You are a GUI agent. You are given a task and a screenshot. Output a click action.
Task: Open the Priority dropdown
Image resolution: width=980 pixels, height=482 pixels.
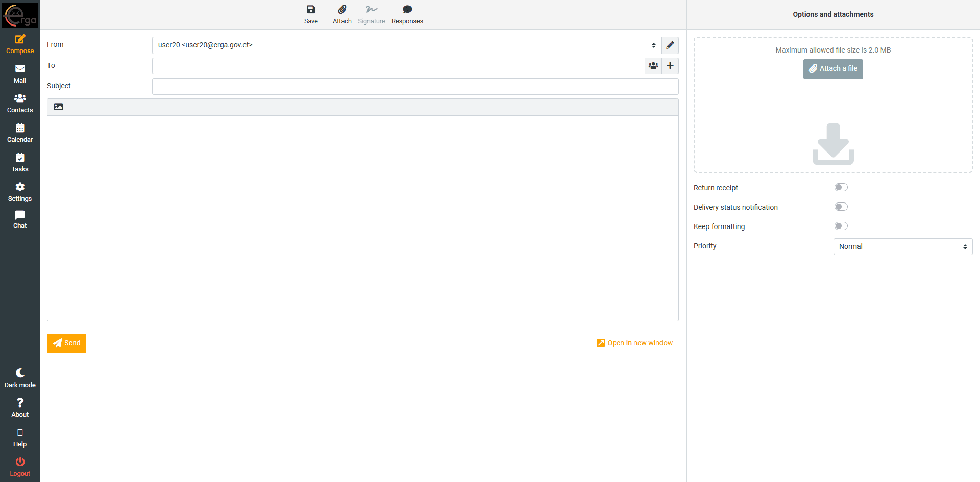pyautogui.click(x=903, y=246)
